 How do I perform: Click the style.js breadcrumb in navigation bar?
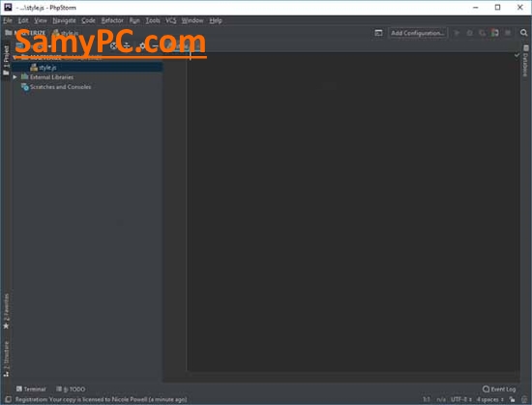tap(66, 33)
